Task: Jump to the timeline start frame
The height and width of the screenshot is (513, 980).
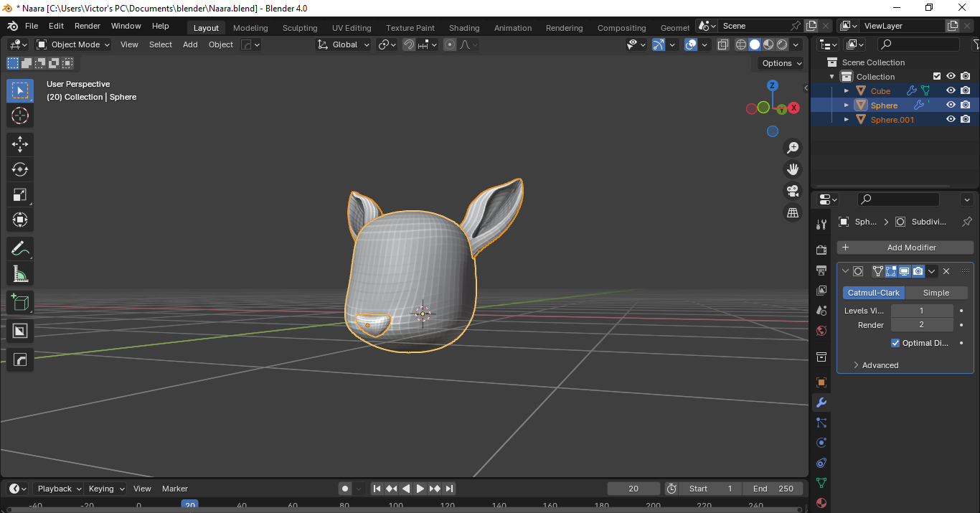Action: 377,489
